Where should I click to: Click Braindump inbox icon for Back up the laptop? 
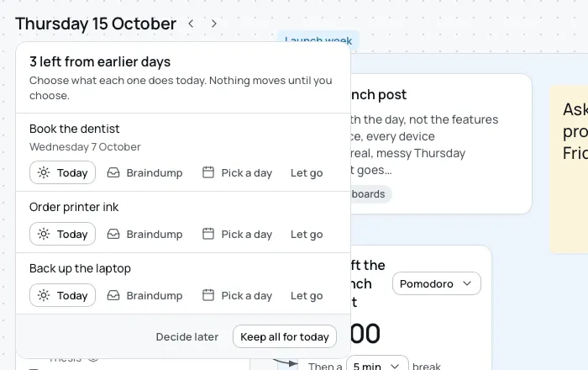click(113, 296)
